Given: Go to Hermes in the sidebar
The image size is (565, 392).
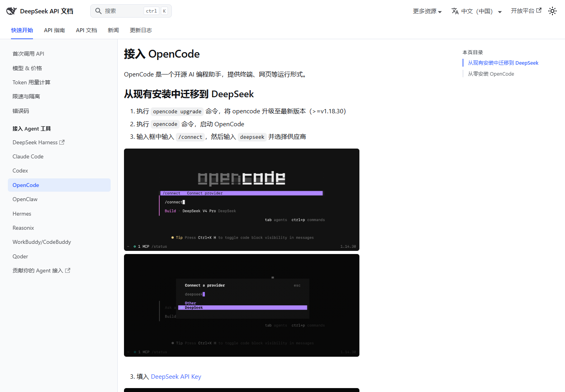Looking at the screenshot, I should tap(59, 214).
